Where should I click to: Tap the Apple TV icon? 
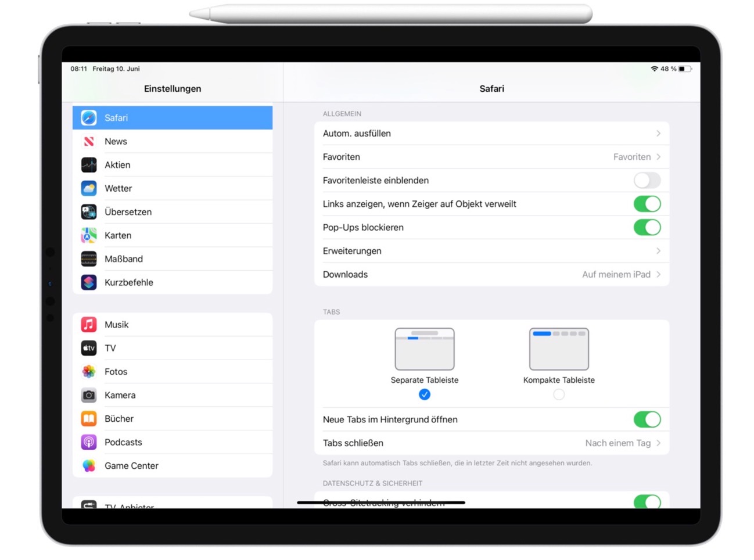(x=89, y=349)
